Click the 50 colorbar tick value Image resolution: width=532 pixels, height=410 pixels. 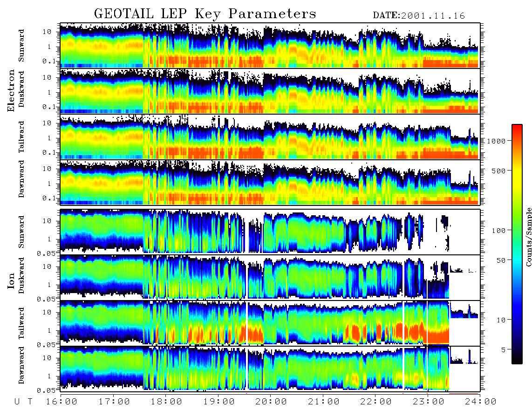point(501,260)
